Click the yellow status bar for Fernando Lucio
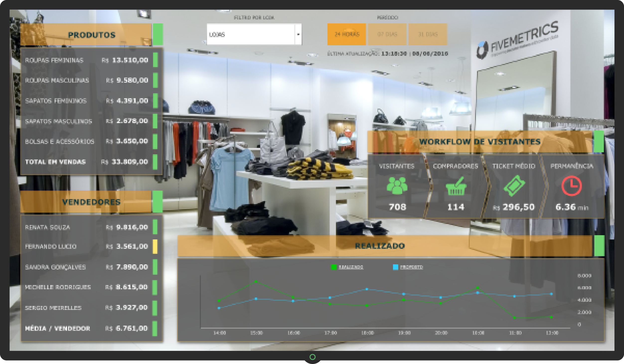The height and width of the screenshot is (364, 624). tap(155, 247)
